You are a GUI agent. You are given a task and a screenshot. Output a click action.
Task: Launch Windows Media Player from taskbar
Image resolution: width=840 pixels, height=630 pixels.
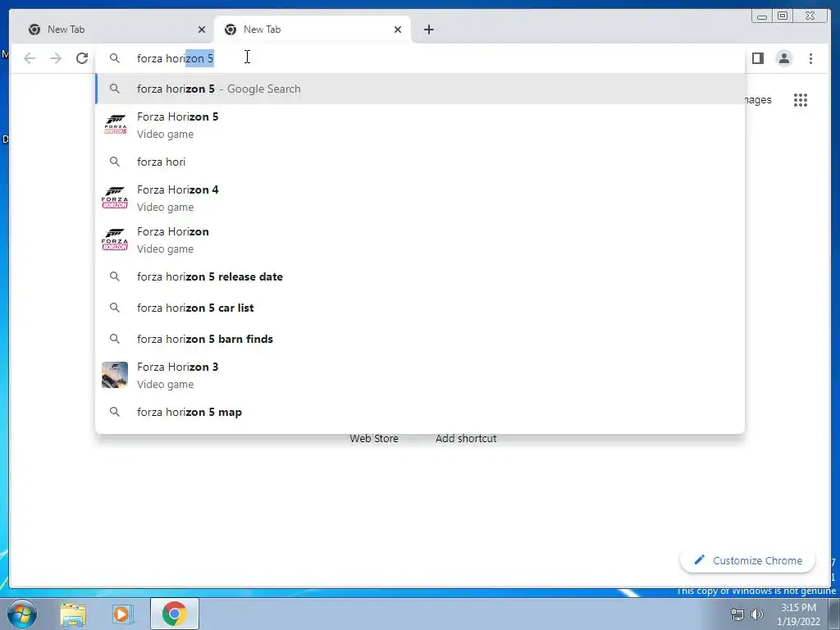tap(123, 614)
